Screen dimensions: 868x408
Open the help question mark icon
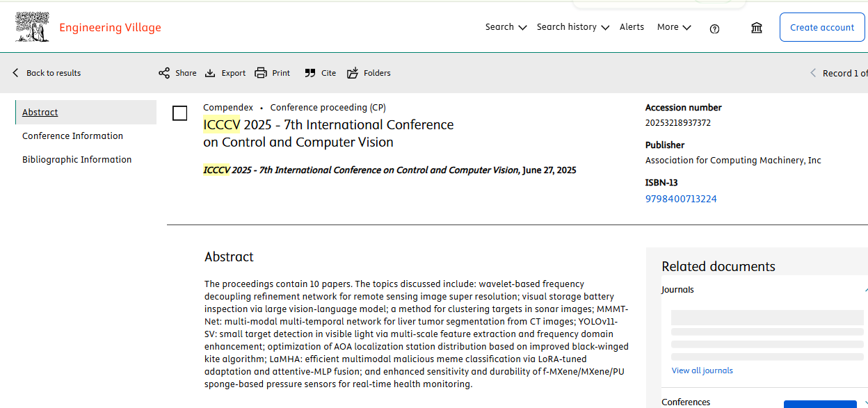(714, 28)
